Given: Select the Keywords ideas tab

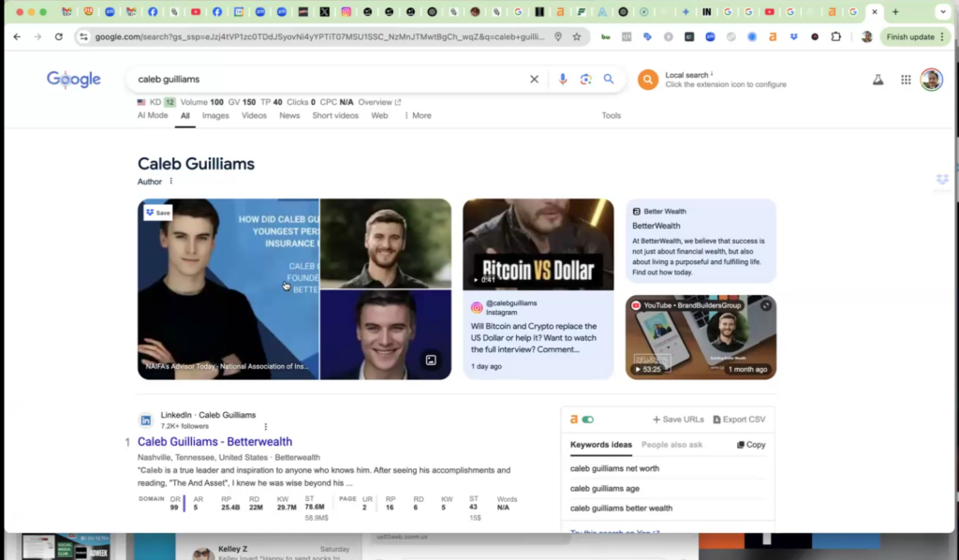Looking at the screenshot, I should 600,445.
